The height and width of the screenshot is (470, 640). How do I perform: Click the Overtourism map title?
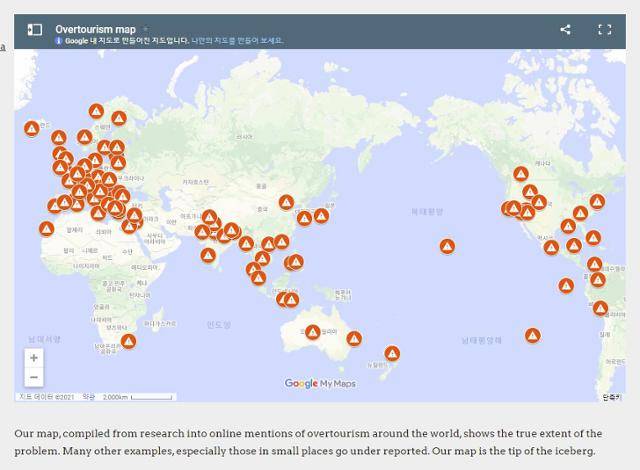[95, 29]
